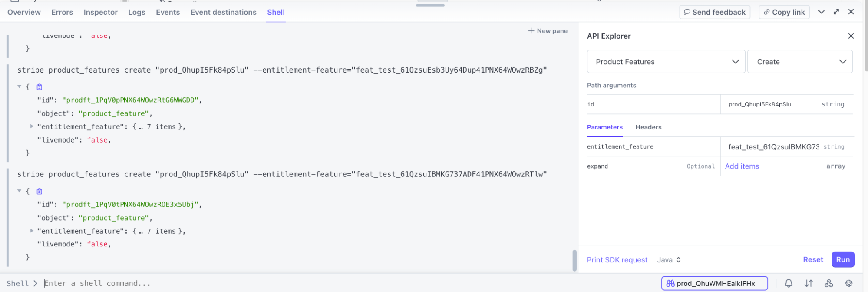Open the Product Features resource dropdown
This screenshot has height=292, width=868.
coord(666,62)
